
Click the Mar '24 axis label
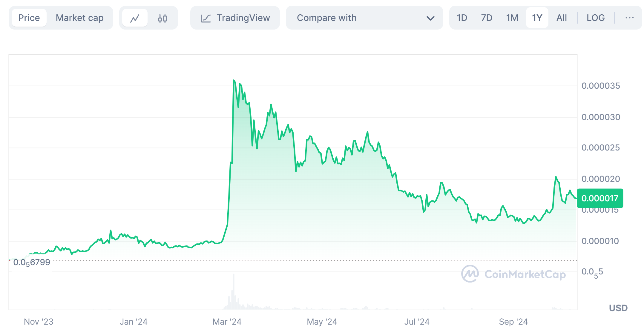pyautogui.click(x=227, y=322)
